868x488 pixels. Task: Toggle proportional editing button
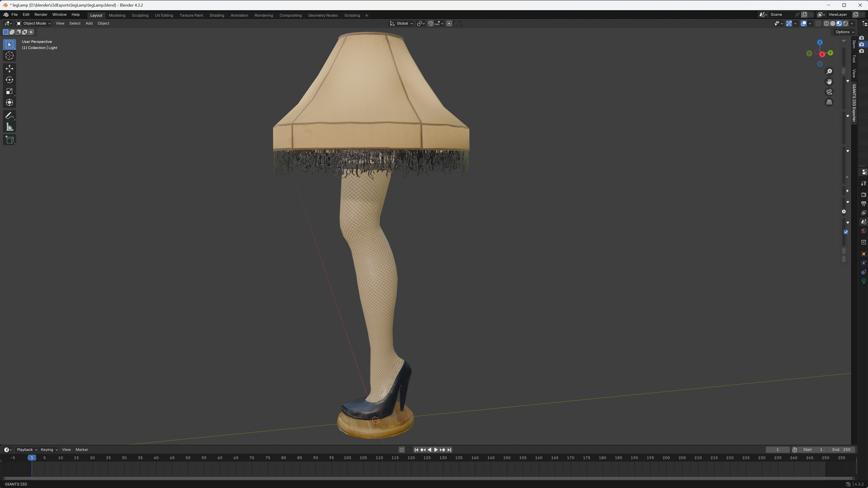[x=449, y=23]
